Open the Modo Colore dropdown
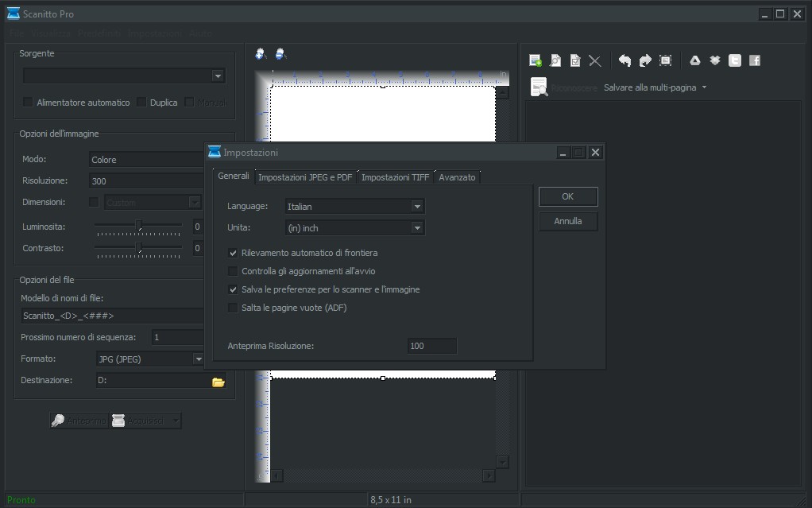The image size is (812, 508). 146,160
